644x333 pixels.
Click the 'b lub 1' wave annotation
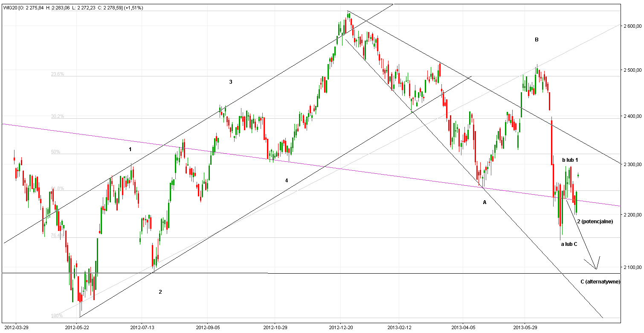coord(570,160)
